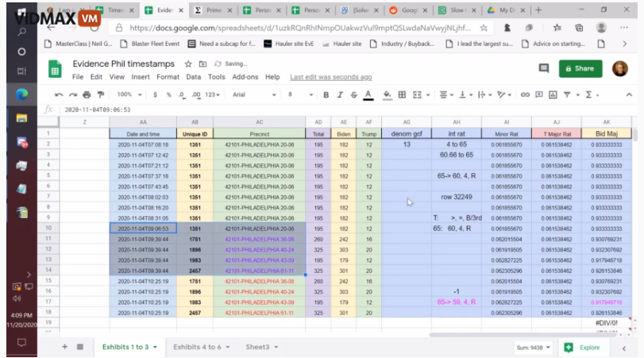
Task: Open the fill color picker
Action: pos(387,94)
